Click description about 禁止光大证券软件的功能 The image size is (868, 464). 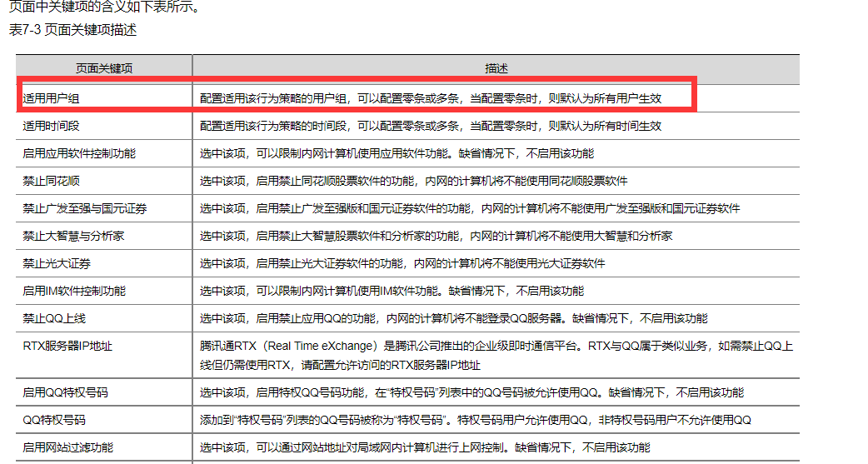(402, 263)
